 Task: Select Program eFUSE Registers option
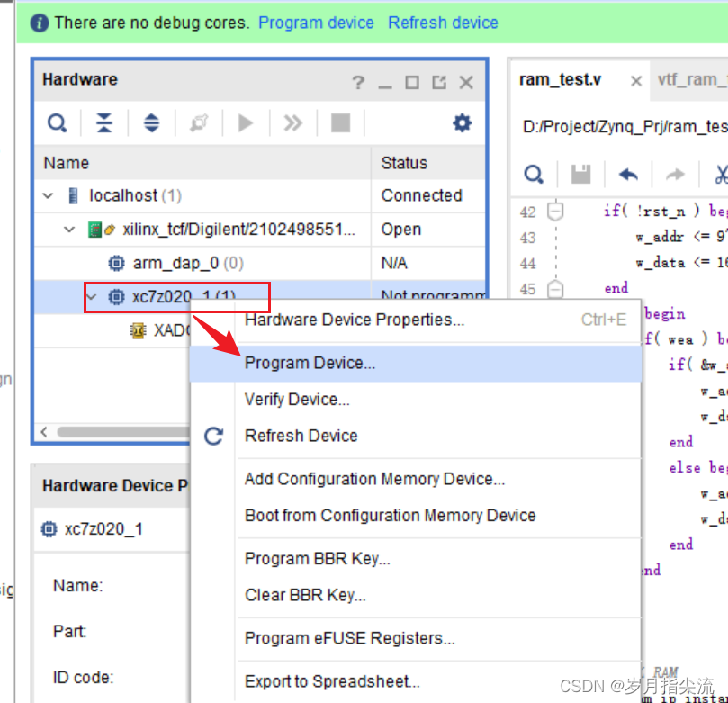coord(416,639)
